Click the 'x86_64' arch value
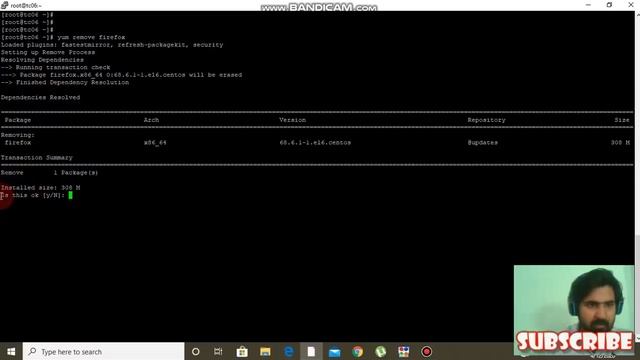Viewport: 640px width, 360px height. click(155, 142)
